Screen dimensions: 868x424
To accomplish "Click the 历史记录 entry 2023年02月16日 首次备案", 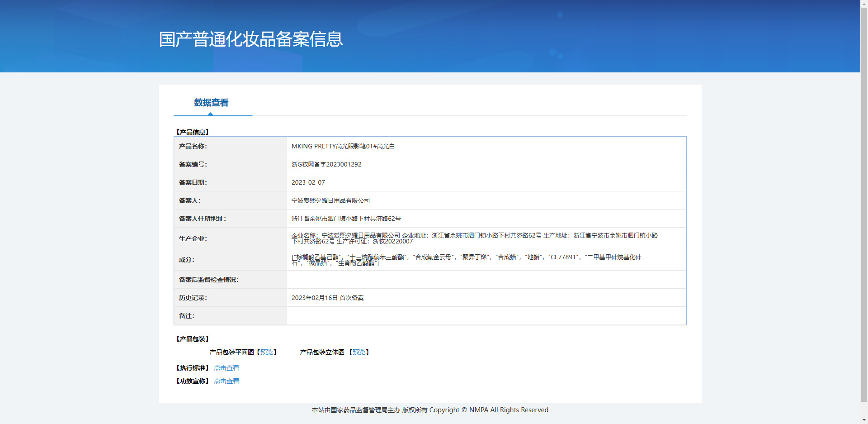I will pos(328,298).
